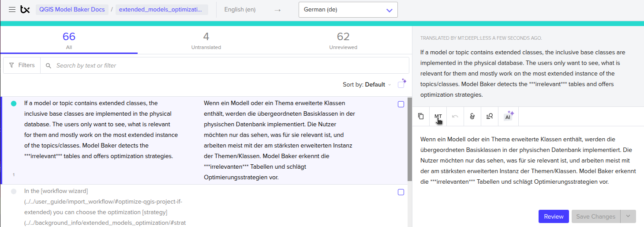
Task: Click the Filters funnel icon
Action: 11,65
